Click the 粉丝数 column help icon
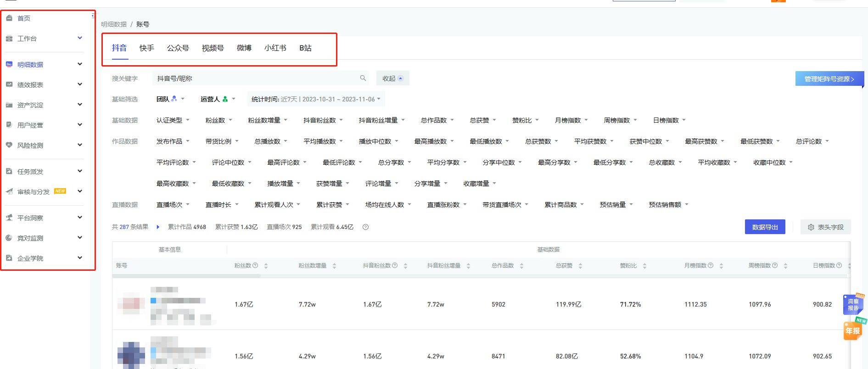Screen dimensions: 868x369 pyautogui.click(x=256, y=265)
